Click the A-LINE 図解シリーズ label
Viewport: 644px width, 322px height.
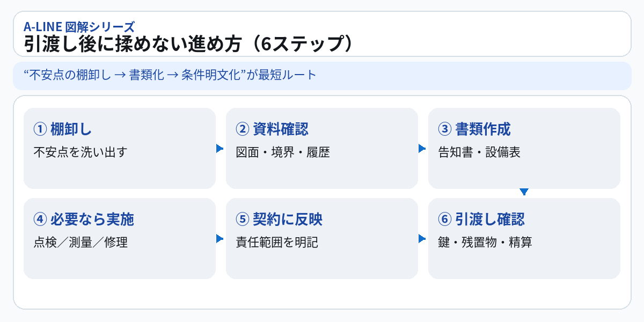[x=79, y=26]
